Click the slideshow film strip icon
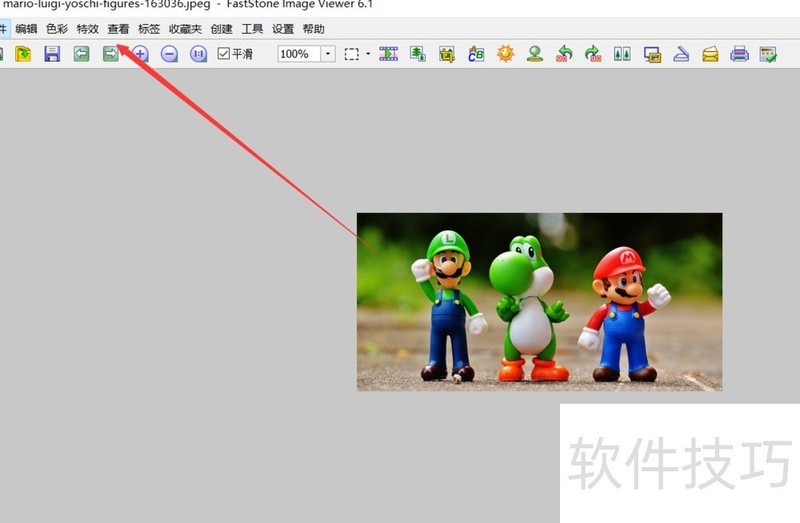This screenshot has height=523, width=800. pos(388,54)
